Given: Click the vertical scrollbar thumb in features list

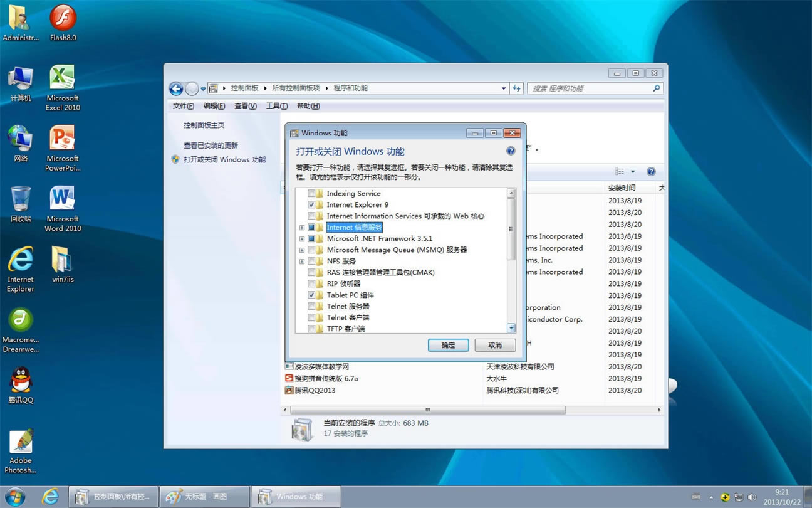Looking at the screenshot, I should (x=511, y=229).
